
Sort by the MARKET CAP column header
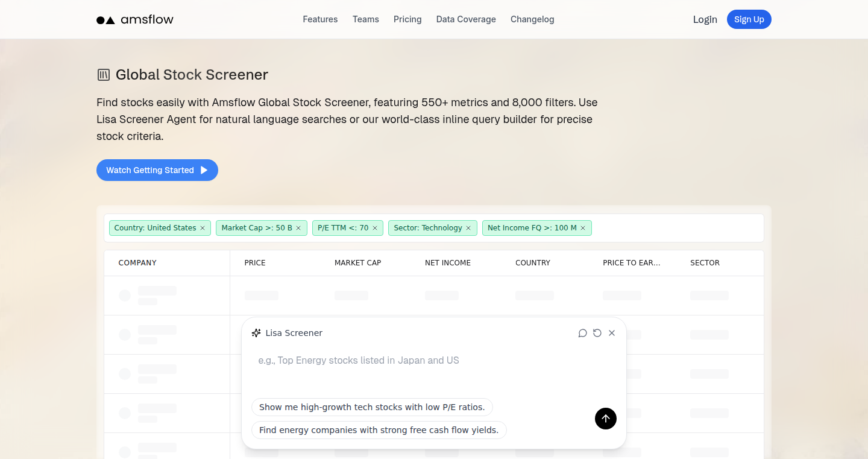coord(358,263)
